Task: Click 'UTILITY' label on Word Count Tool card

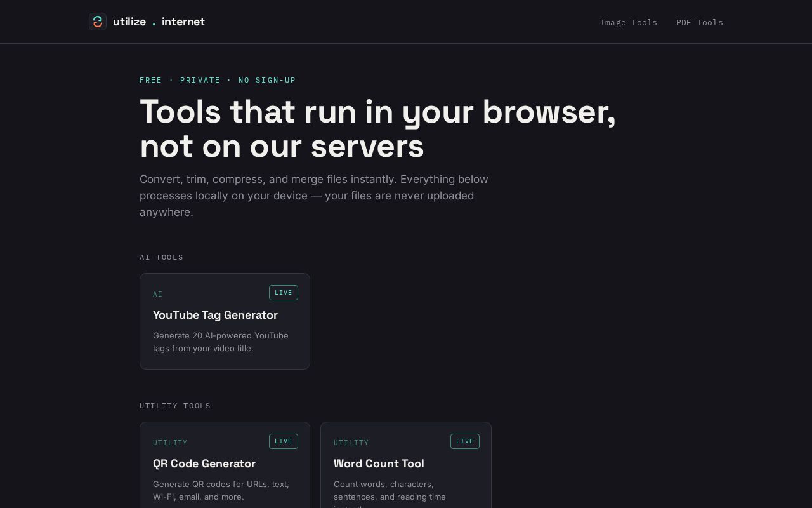Action: coord(351,443)
